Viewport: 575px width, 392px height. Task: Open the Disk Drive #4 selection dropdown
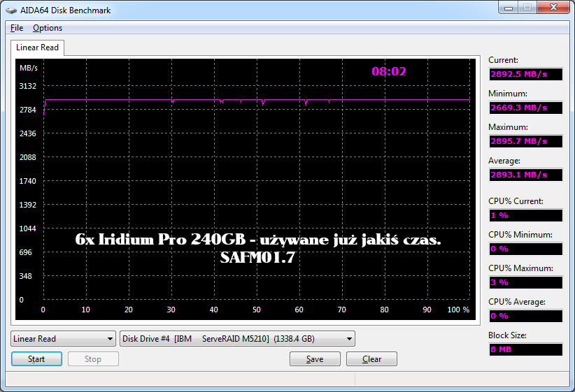[237, 339]
